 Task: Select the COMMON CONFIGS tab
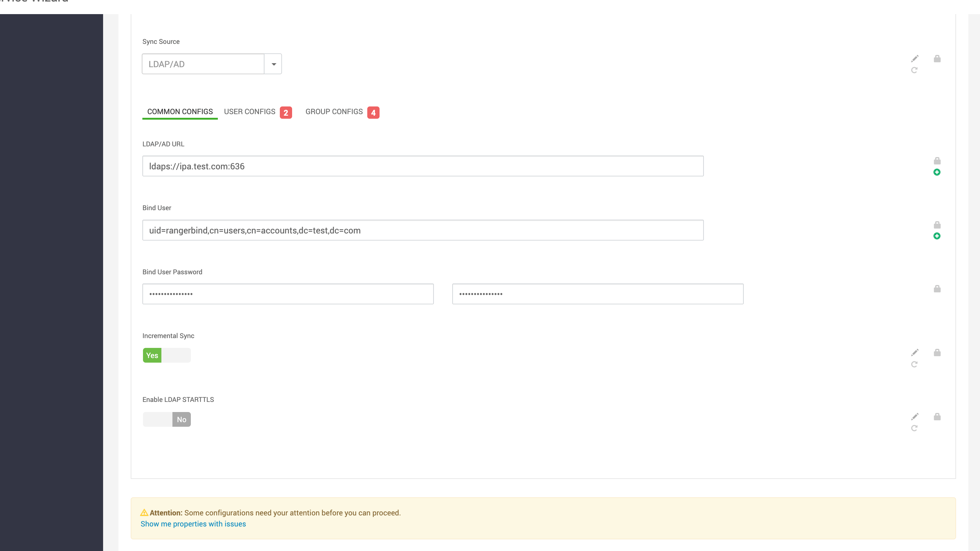coord(180,112)
